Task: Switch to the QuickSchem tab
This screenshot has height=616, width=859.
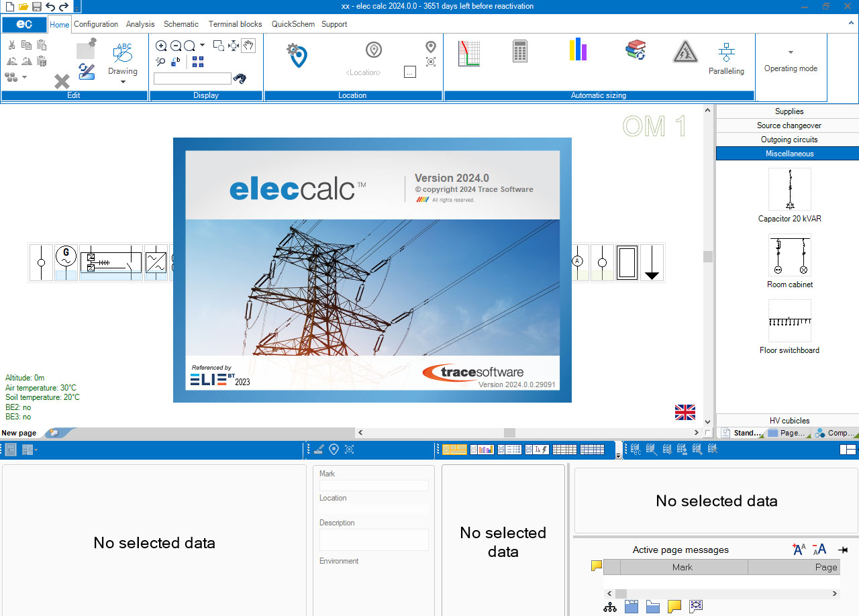Action: (293, 24)
